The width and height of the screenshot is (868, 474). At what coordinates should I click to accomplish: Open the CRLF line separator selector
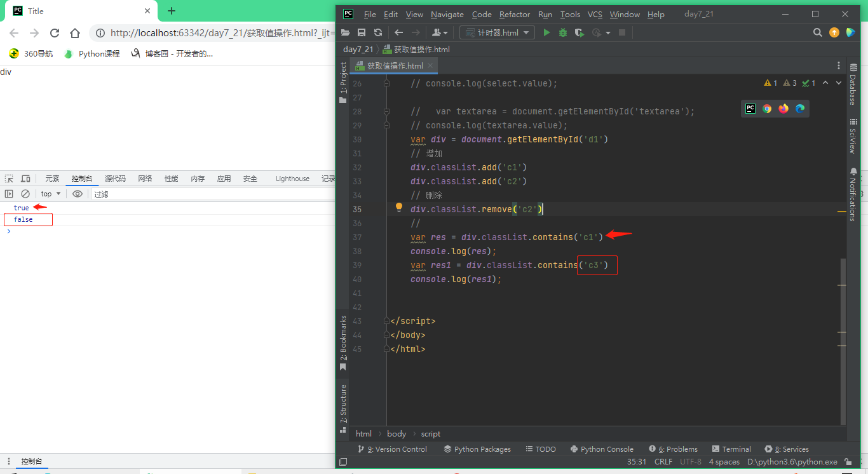663,462
